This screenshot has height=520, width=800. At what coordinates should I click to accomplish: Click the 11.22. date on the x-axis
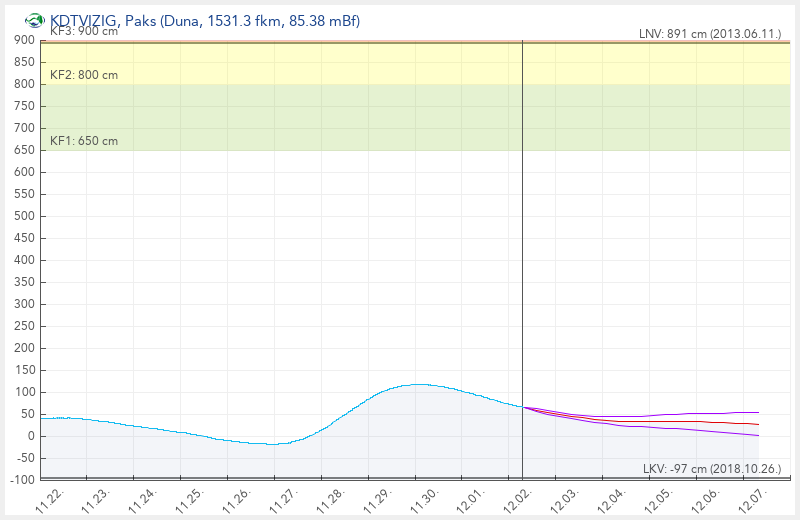click(50, 500)
